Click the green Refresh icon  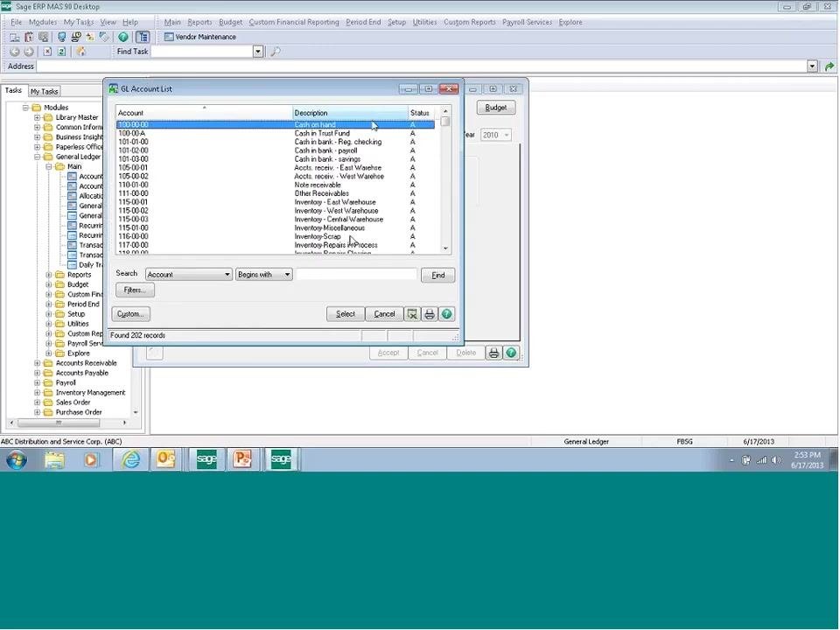[61, 52]
